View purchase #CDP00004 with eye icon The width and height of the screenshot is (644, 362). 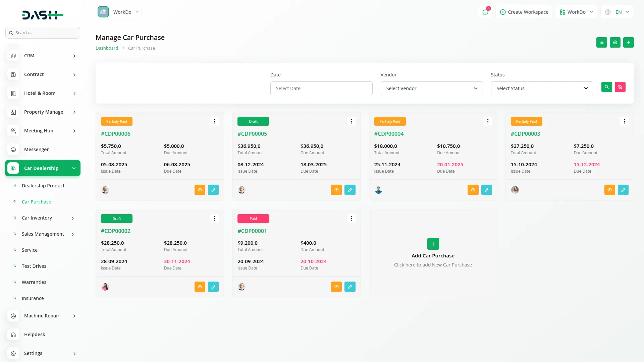tap(473, 190)
